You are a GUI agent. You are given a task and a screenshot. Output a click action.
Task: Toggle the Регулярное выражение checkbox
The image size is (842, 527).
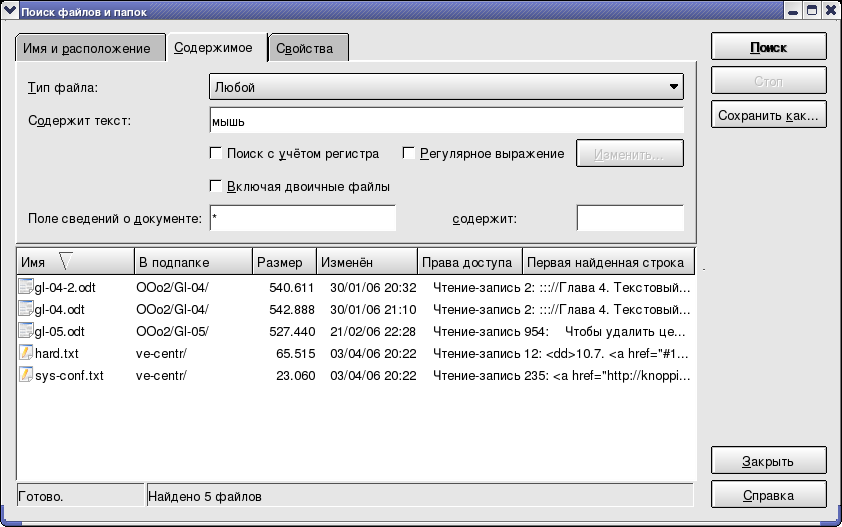pyautogui.click(x=409, y=154)
